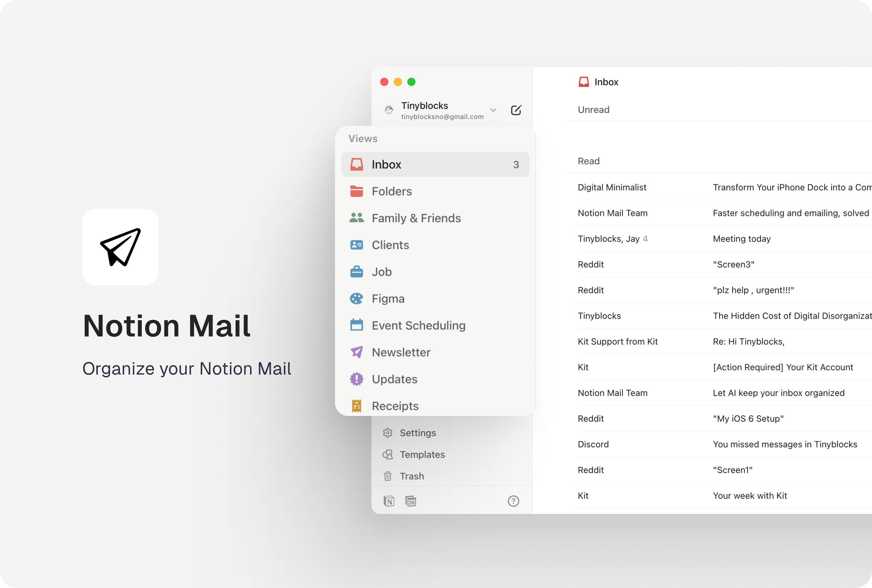This screenshot has width=872, height=588.
Task: Open the Newsletter view
Action: point(435,352)
